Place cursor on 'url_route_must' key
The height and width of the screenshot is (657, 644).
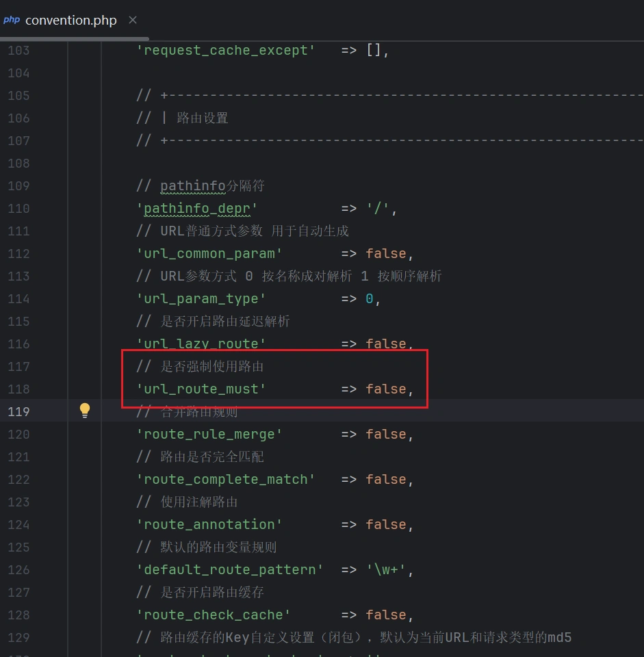(x=201, y=389)
